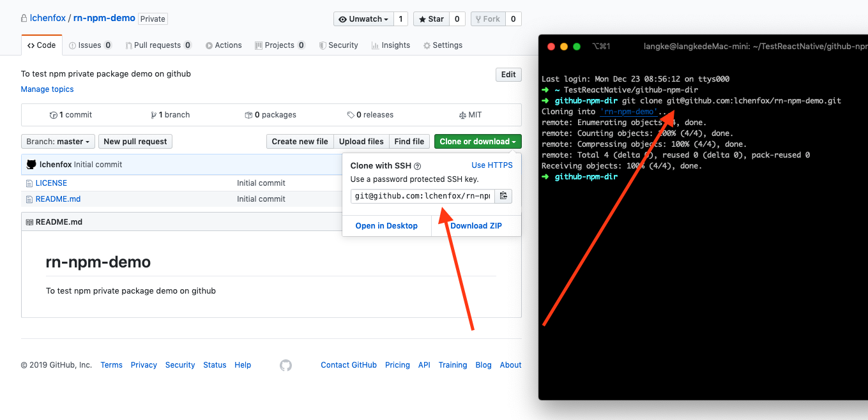
Task: Click the lchenfox avatar in commit row
Action: (31, 165)
